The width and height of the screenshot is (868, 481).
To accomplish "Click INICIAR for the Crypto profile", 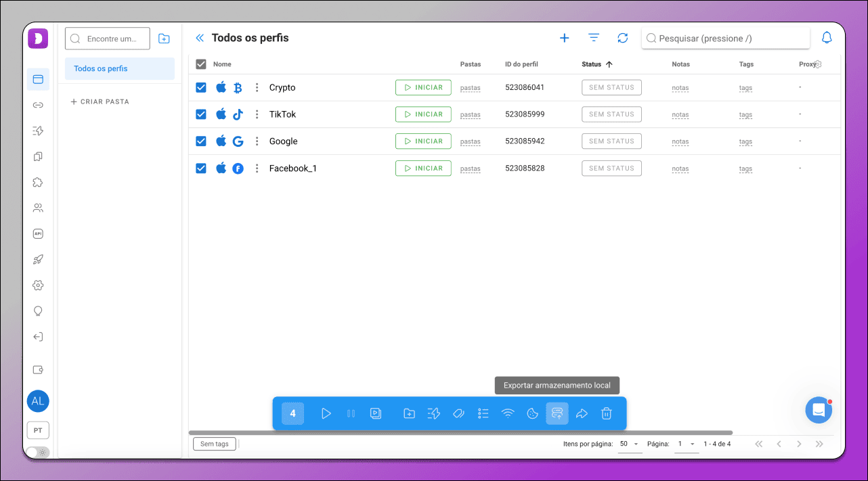I will click(x=423, y=87).
